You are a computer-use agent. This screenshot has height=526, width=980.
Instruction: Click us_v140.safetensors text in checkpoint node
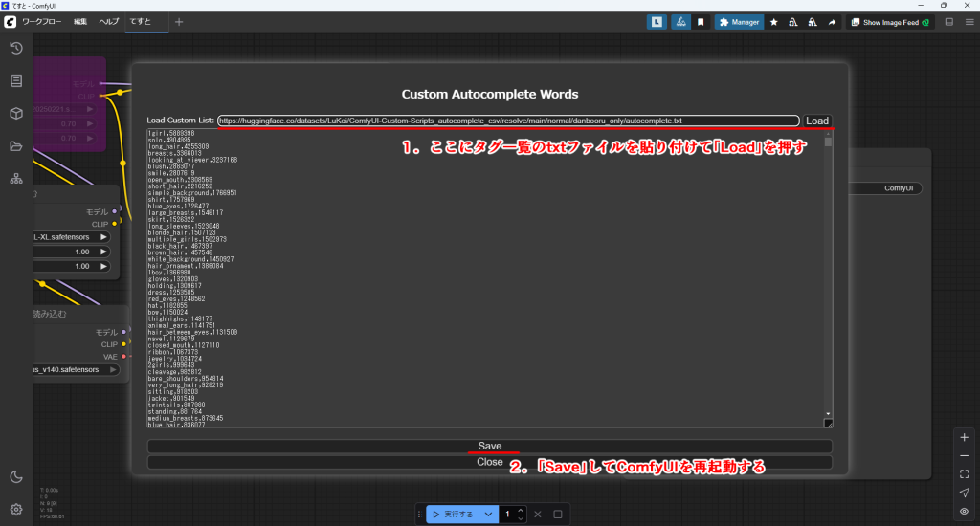coord(66,370)
